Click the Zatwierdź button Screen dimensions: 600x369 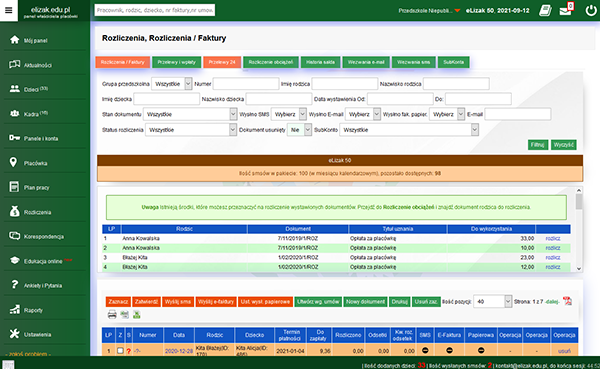[x=146, y=302]
